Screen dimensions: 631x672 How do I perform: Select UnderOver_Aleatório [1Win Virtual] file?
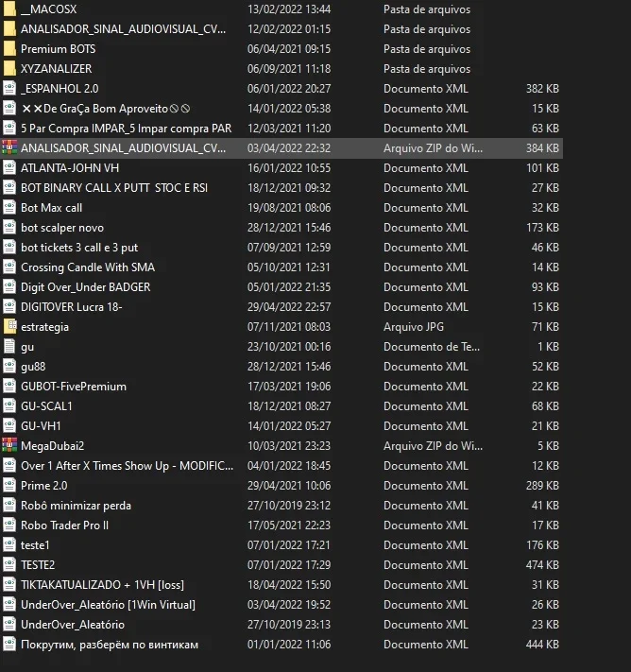(x=108, y=604)
